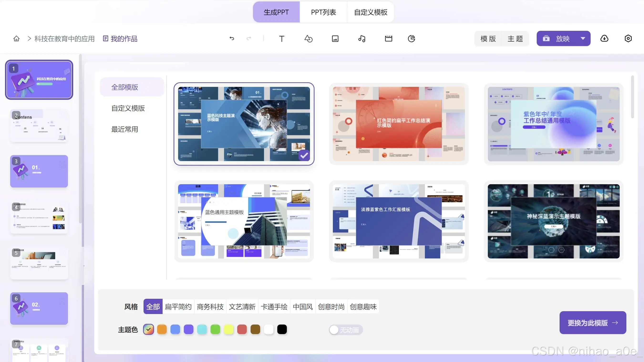Toggle the 无动画 animation switch
The height and width of the screenshot is (362, 644).
click(x=345, y=330)
